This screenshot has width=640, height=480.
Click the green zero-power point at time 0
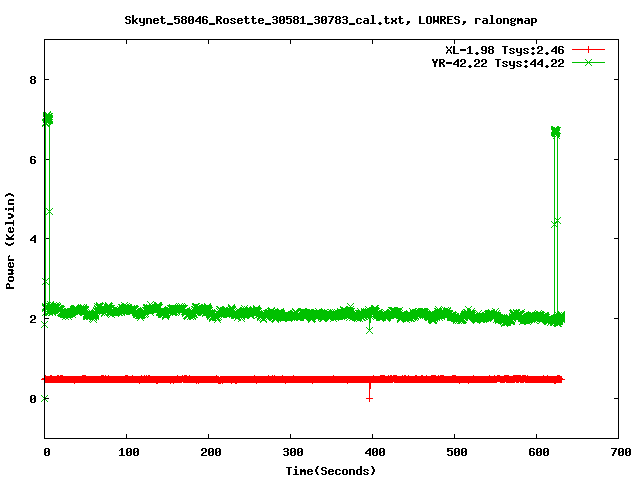[x=45, y=398]
